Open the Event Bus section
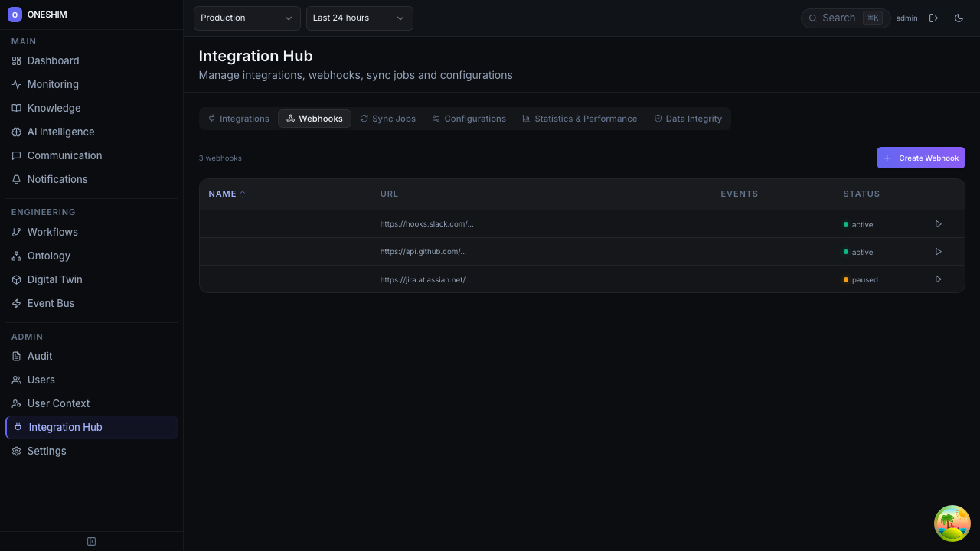The image size is (980, 551). click(x=51, y=303)
